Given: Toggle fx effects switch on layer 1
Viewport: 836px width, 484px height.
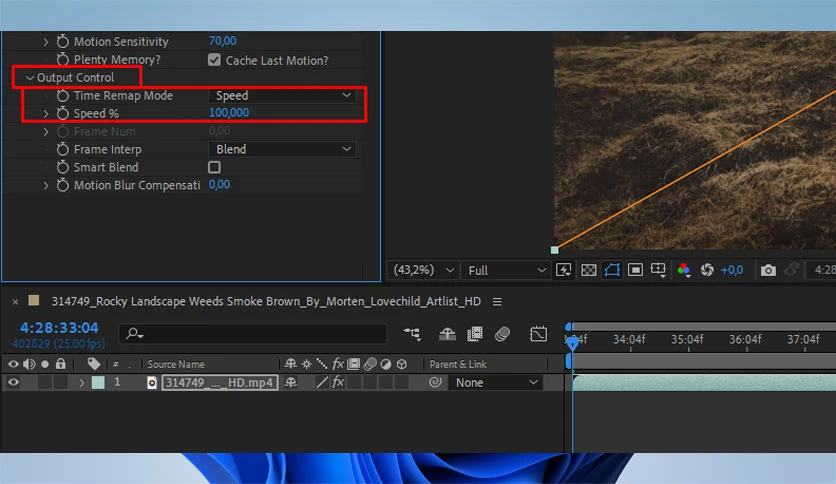Looking at the screenshot, I should click(x=338, y=382).
